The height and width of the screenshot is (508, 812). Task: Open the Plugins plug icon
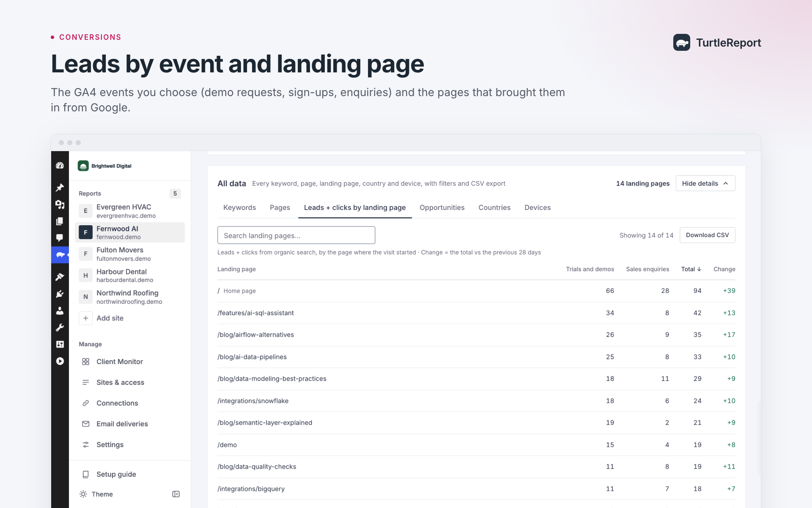tap(60, 294)
